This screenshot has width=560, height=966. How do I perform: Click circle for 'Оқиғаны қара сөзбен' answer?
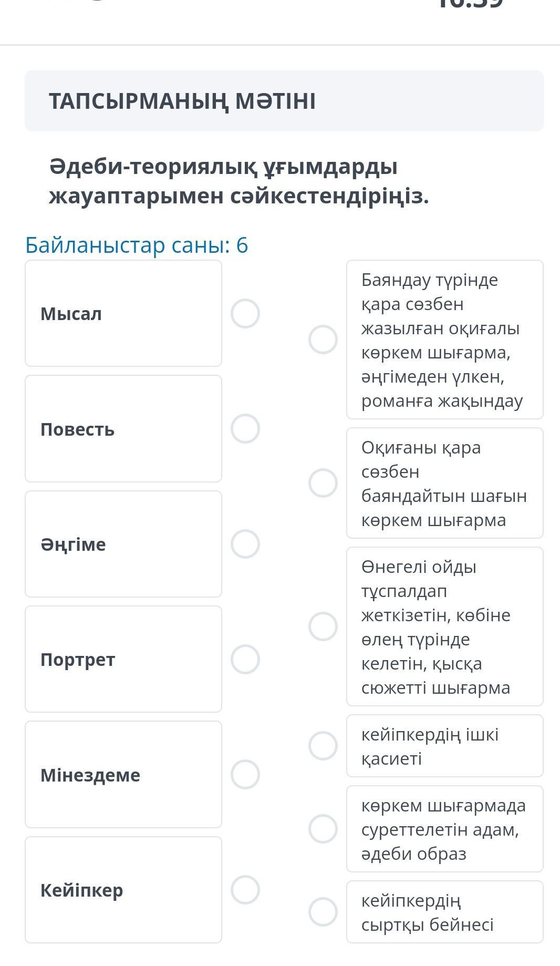tap(323, 483)
